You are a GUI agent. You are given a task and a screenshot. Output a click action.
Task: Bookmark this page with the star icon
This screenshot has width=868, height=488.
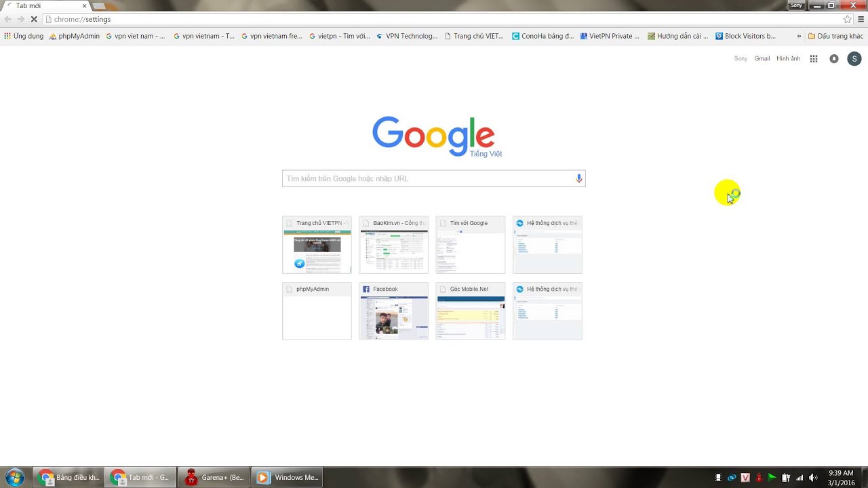pos(847,19)
